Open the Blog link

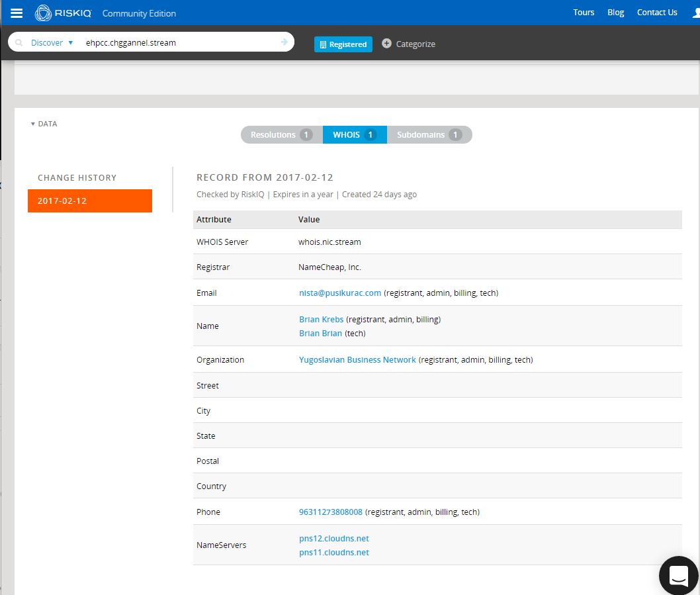point(615,13)
